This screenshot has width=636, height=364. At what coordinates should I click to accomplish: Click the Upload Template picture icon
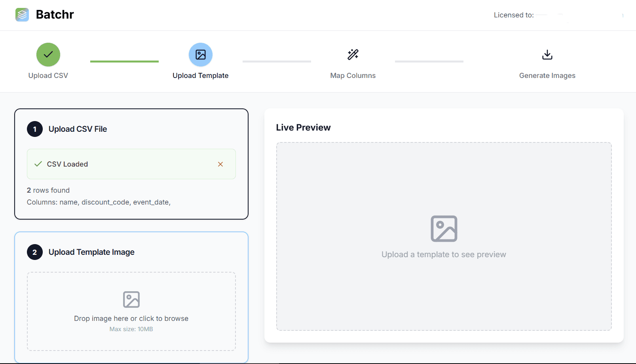coord(200,55)
